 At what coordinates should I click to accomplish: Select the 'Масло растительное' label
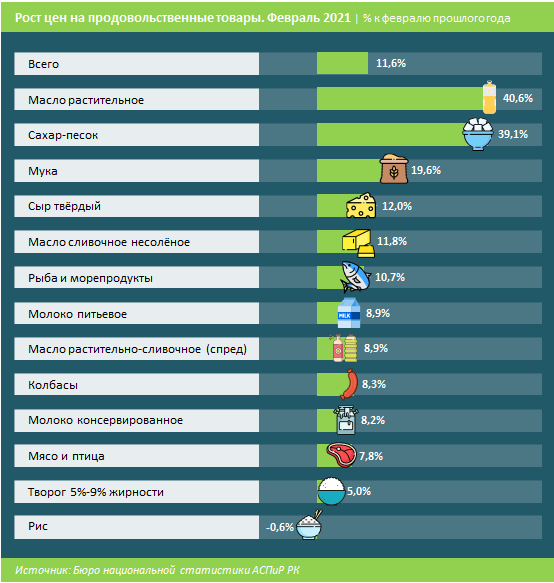click(86, 100)
